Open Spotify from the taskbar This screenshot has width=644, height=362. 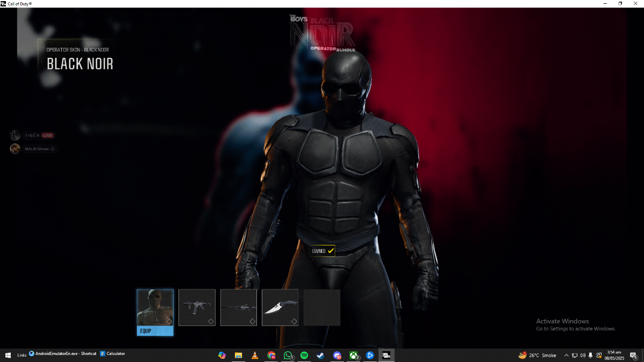coord(304,356)
